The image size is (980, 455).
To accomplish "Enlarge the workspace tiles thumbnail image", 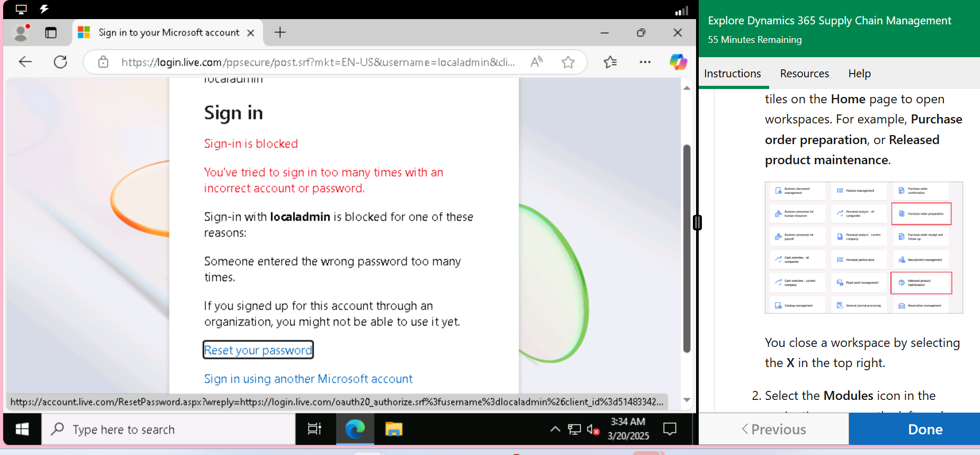I will [863, 247].
